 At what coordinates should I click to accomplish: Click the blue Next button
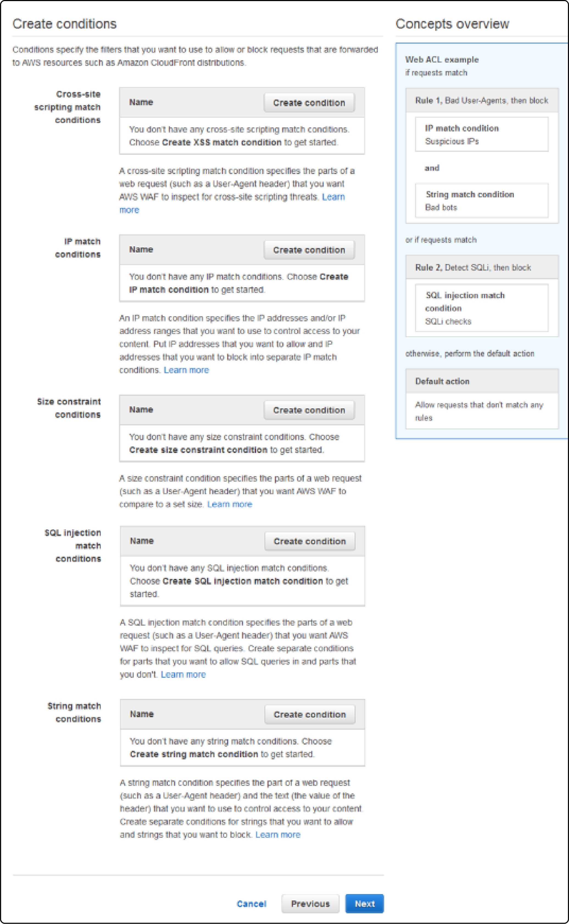[x=365, y=904]
